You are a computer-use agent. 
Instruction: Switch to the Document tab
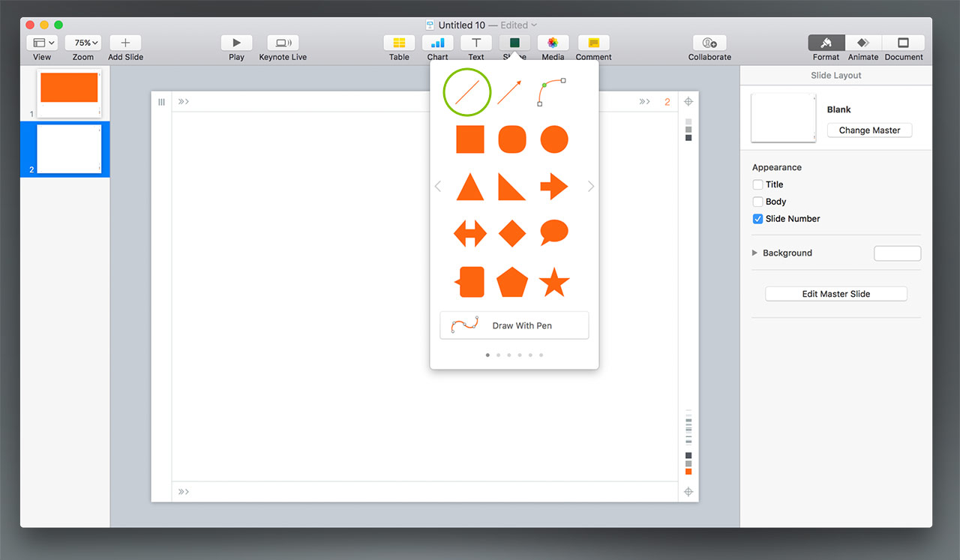pyautogui.click(x=903, y=43)
